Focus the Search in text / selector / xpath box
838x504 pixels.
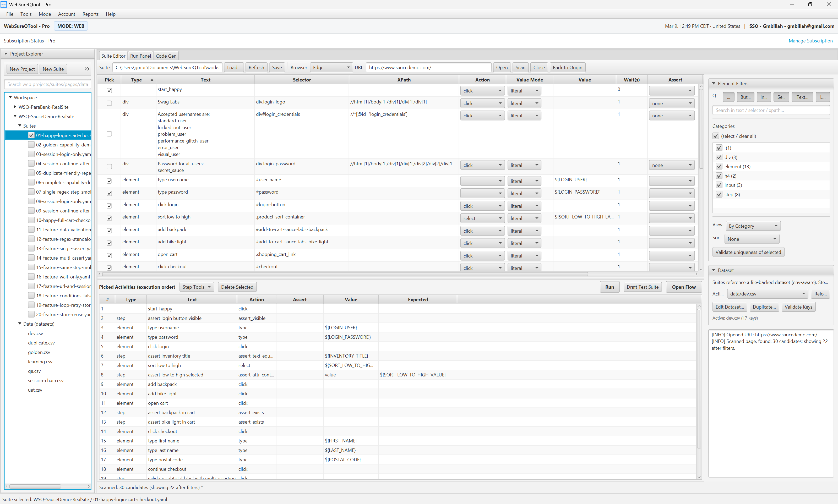(771, 110)
